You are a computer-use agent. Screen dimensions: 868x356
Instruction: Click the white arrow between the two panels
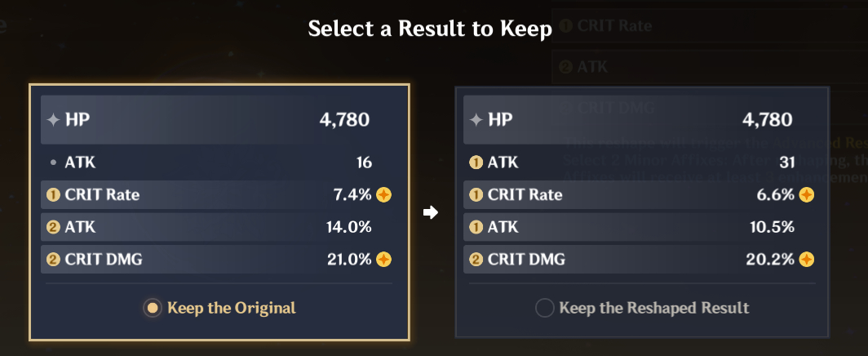431,212
